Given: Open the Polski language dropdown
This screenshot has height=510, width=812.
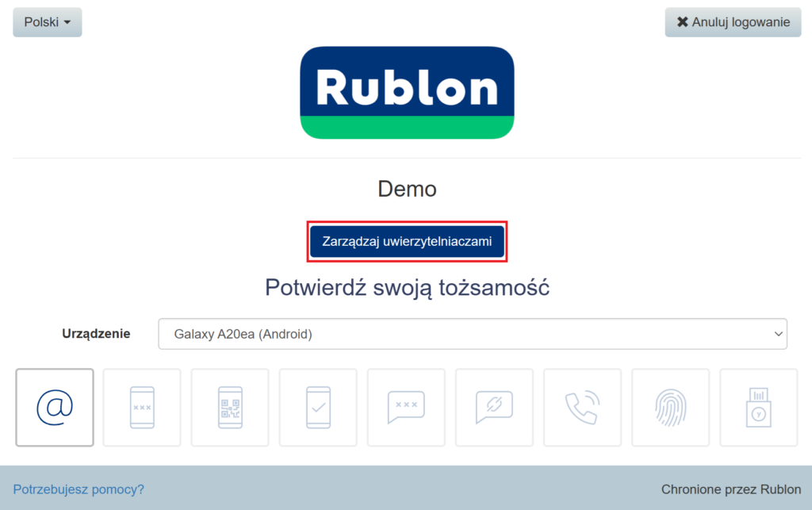Looking at the screenshot, I should coord(48,22).
